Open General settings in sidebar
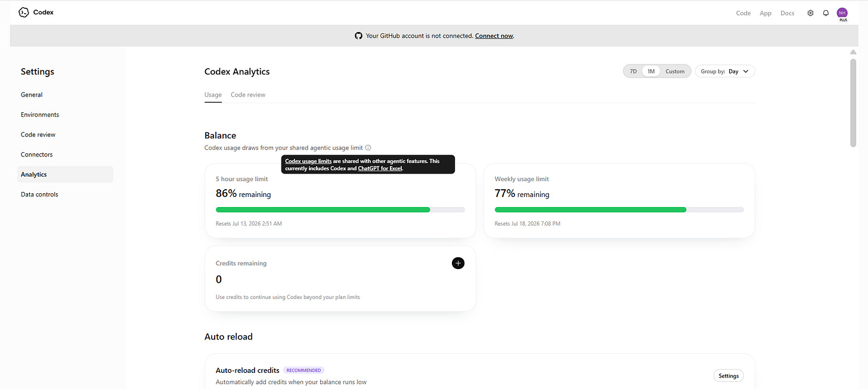The image size is (868, 389). (65, 95)
